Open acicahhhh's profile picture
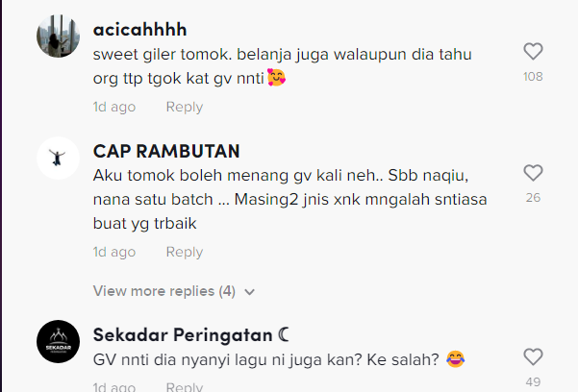 59,37
